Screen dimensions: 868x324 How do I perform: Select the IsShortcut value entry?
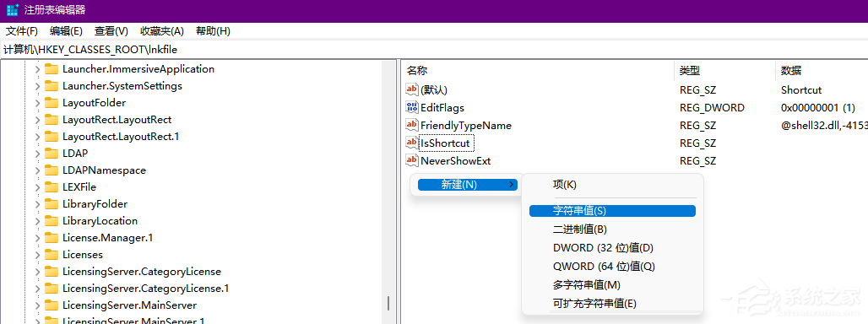(445, 143)
